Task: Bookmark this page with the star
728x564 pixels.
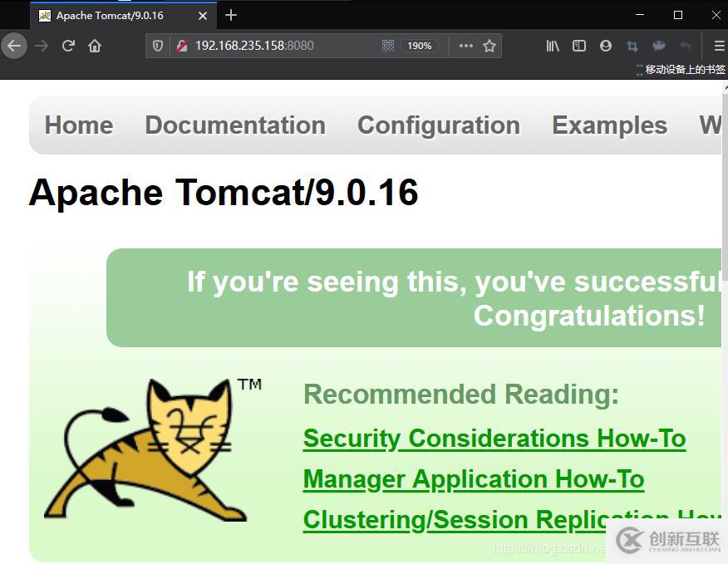Action: point(489,46)
